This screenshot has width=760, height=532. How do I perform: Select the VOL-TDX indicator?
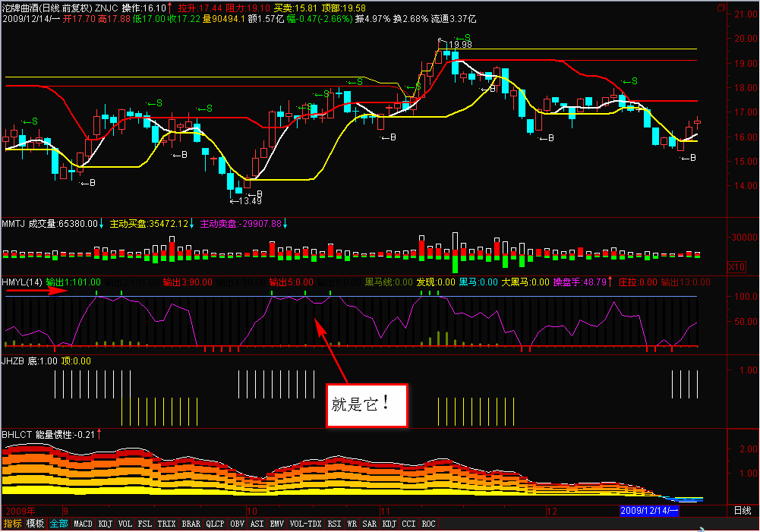pos(305,524)
